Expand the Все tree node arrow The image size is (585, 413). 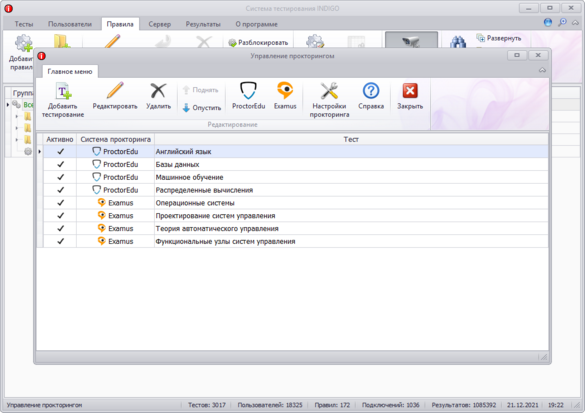pyautogui.click(x=7, y=105)
